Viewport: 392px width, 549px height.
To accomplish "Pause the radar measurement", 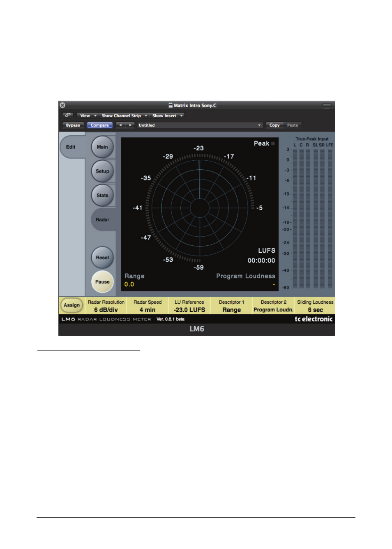I will [x=102, y=282].
